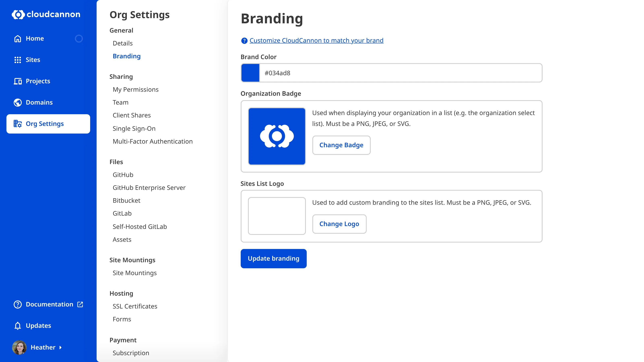Go to Sites in sidebar
The width and height of the screenshot is (644, 362).
point(48,60)
